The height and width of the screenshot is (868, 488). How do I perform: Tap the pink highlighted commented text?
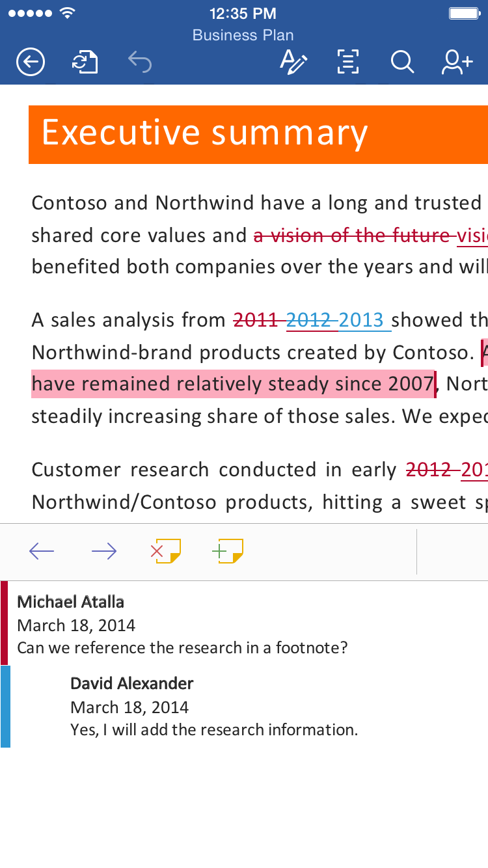(232, 384)
